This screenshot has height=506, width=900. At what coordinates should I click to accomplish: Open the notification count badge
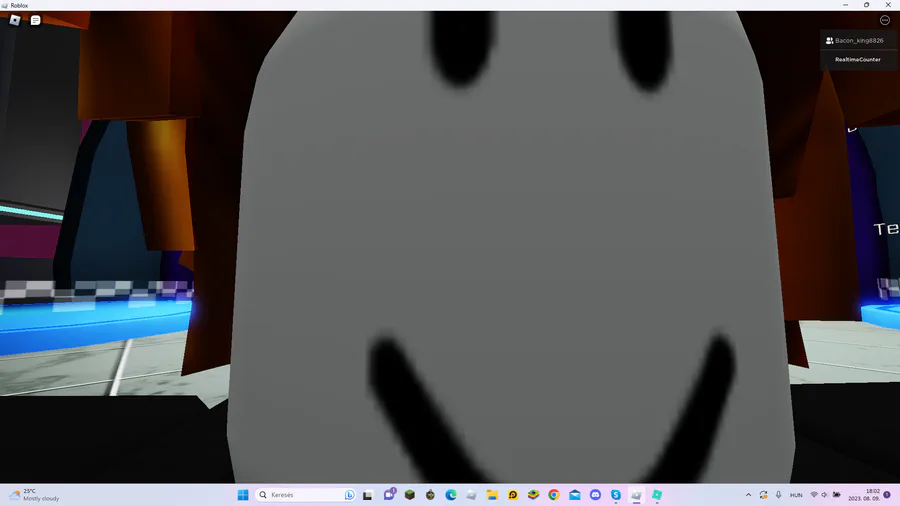pos(887,495)
